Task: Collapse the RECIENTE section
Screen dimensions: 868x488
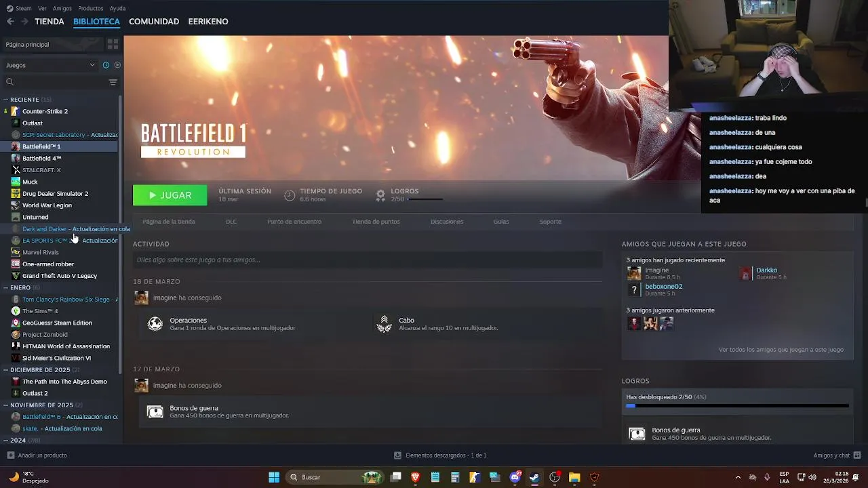Action: 5,100
